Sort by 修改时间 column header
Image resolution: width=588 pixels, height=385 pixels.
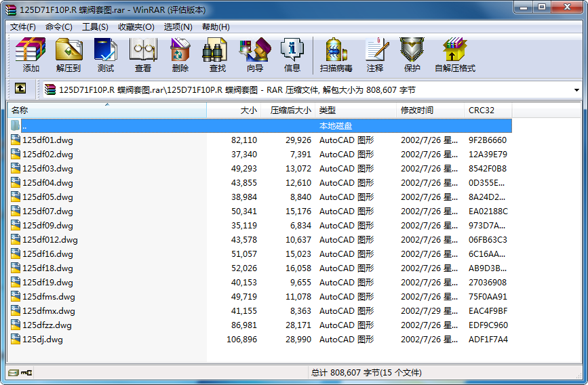[430, 110]
